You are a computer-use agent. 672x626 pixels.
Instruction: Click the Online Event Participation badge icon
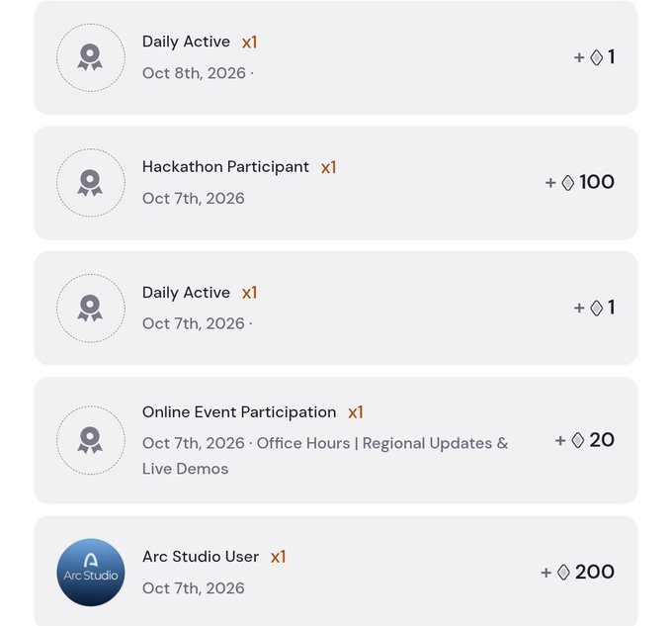[x=91, y=440]
